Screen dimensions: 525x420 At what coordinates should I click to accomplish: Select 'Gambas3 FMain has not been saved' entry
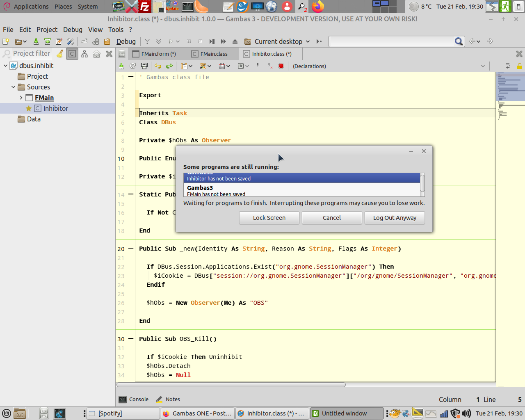coord(302,190)
